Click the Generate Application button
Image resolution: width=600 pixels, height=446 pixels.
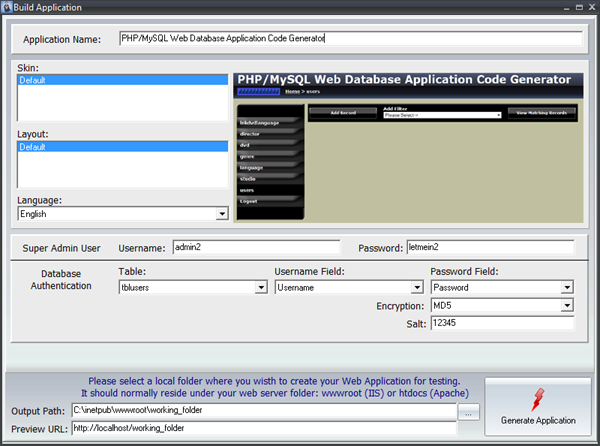[538, 406]
